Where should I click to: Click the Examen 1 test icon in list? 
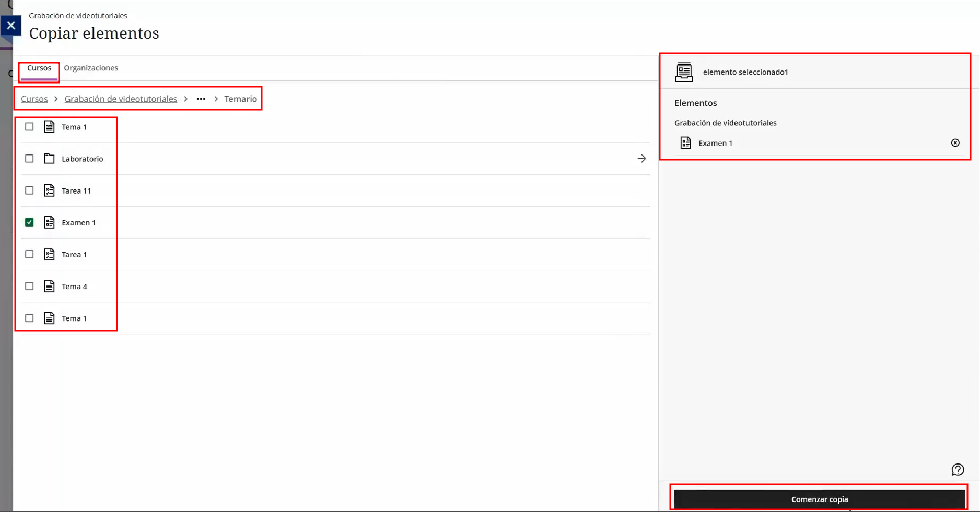pos(49,222)
